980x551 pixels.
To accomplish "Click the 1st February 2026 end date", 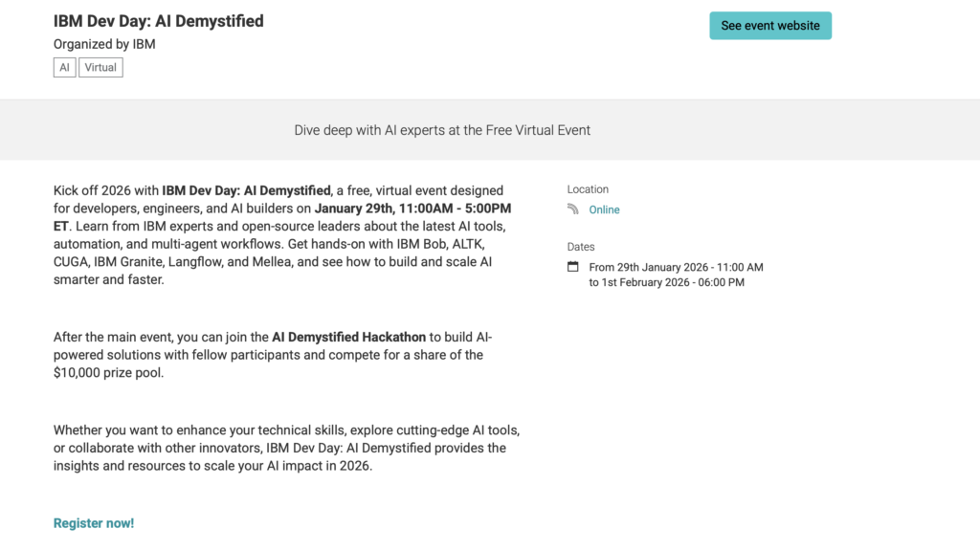I will tap(667, 282).
